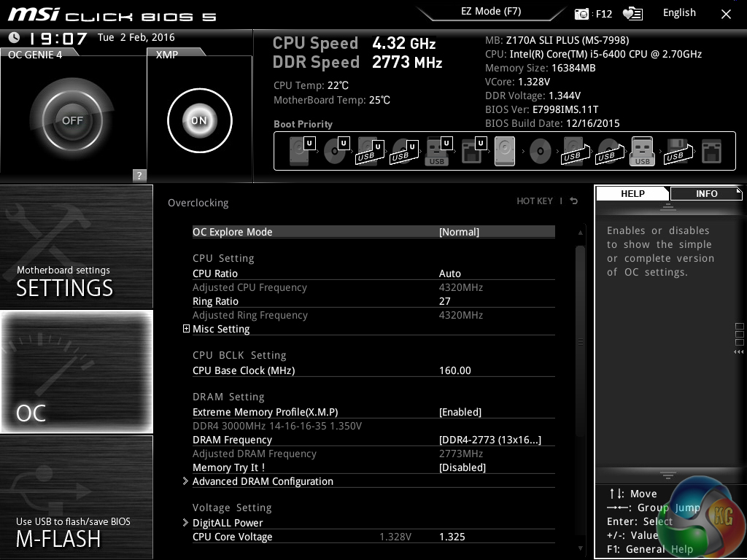Open the SETTINGS motherboard section
The image size is (747, 560).
[77, 246]
